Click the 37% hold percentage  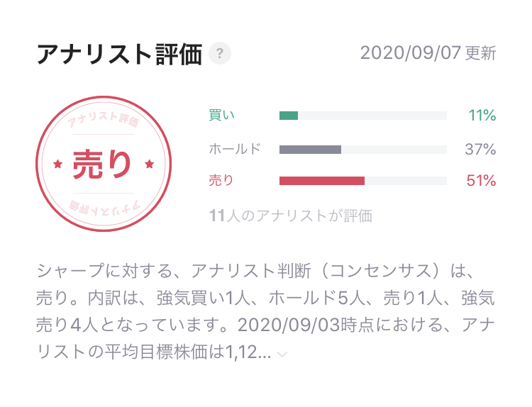482,150
